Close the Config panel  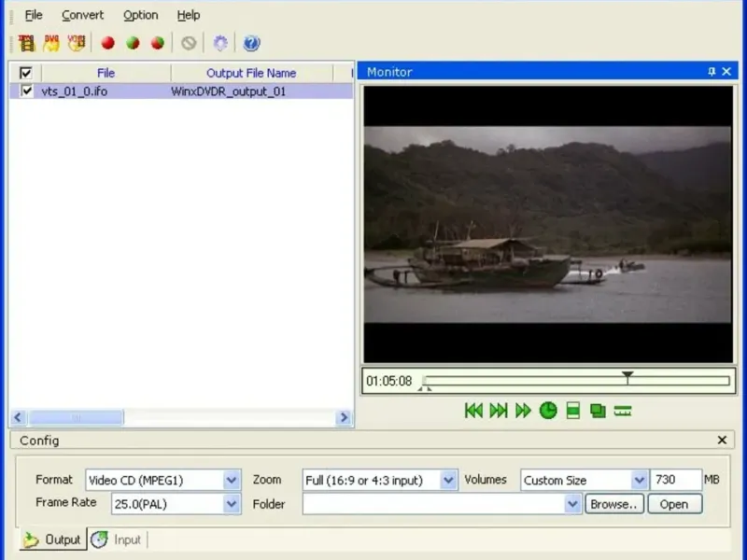[x=722, y=440]
